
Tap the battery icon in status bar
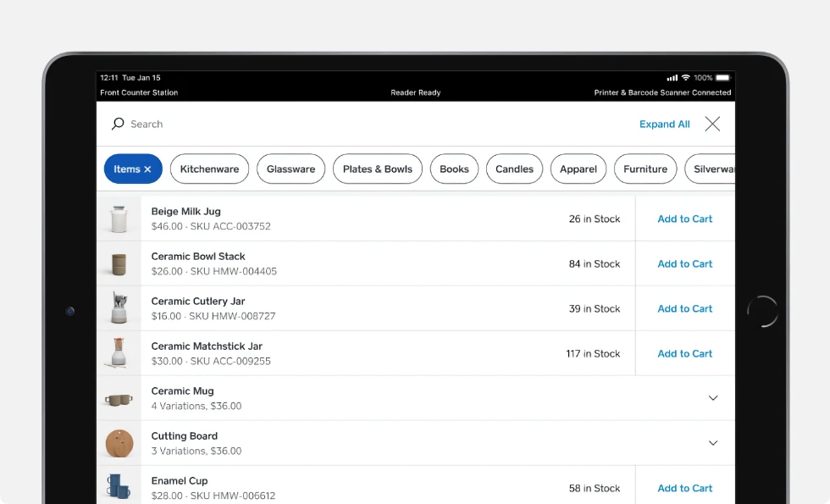723,78
